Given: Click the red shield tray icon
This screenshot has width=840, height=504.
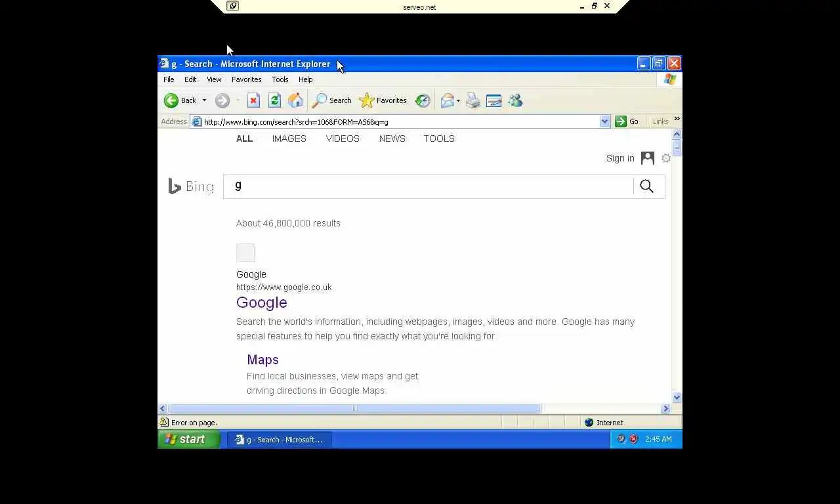Looking at the screenshot, I should tap(634, 439).
